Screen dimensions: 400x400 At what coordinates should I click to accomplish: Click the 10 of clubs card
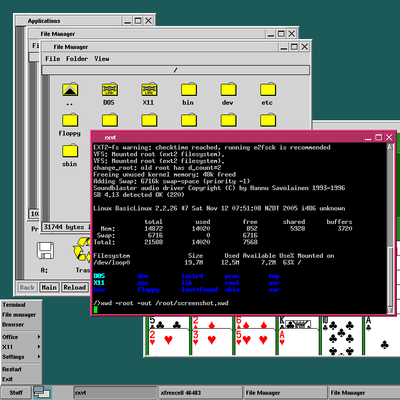pyautogui.click(x=342, y=336)
